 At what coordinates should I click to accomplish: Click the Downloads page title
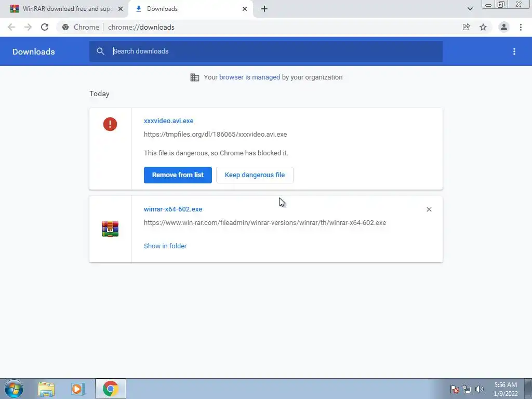(34, 51)
